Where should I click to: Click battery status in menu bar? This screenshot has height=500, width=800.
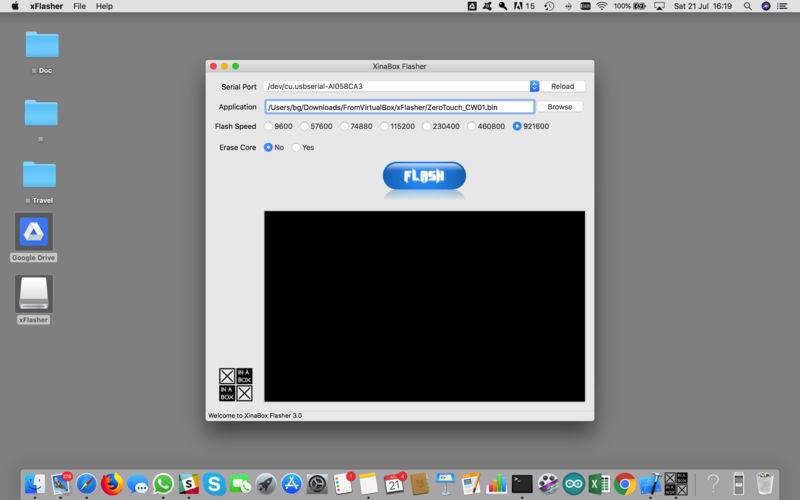click(x=630, y=6)
